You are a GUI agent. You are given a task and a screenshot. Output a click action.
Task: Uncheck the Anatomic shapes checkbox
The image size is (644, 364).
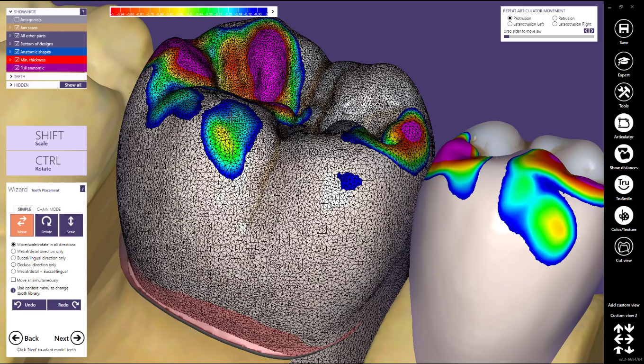17,52
